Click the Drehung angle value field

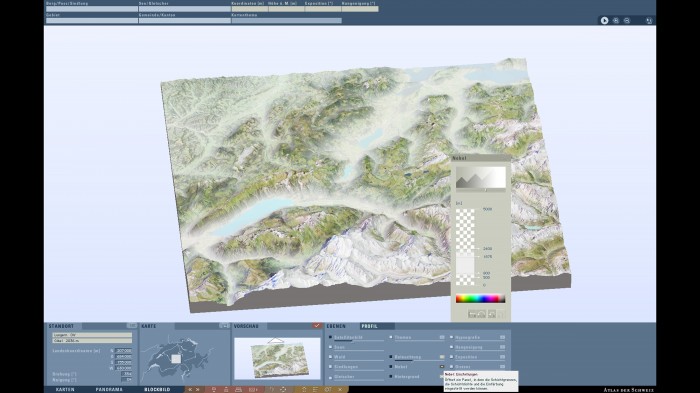click(127, 374)
